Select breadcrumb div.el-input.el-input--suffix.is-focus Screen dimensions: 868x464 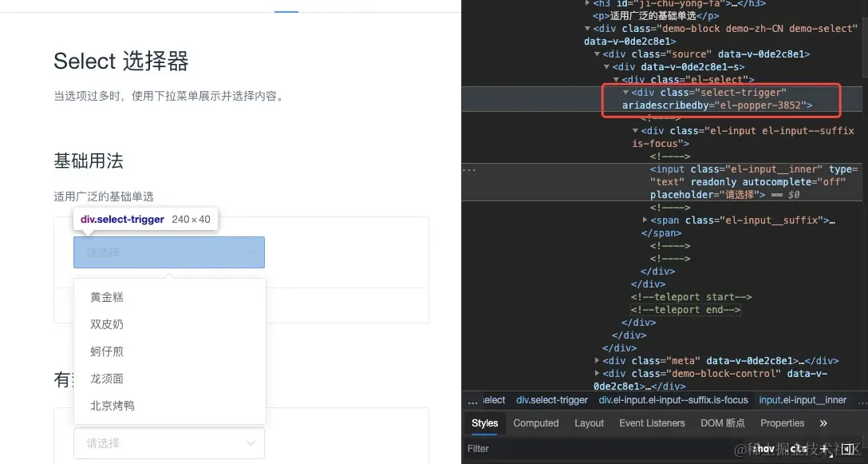[673, 400]
